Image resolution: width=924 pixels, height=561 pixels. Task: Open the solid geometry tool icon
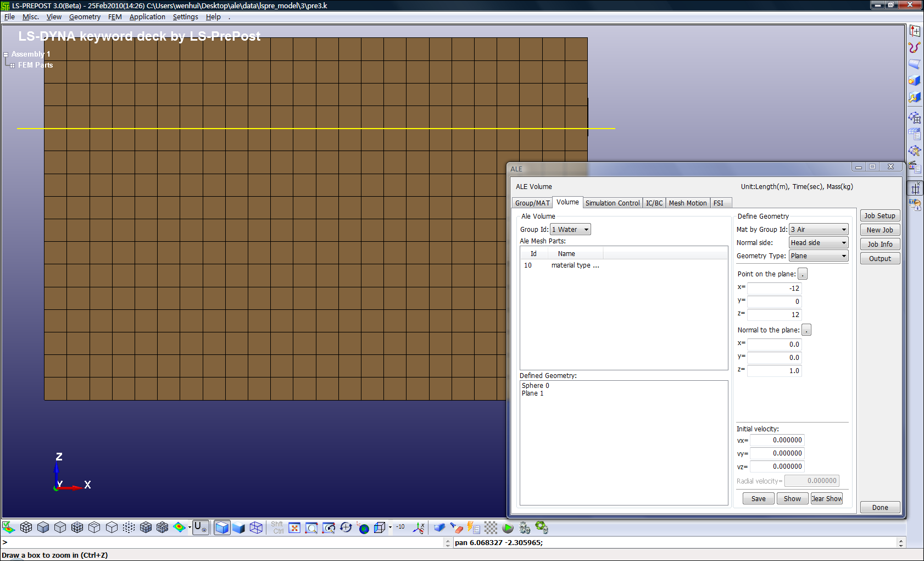click(x=914, y=81)
